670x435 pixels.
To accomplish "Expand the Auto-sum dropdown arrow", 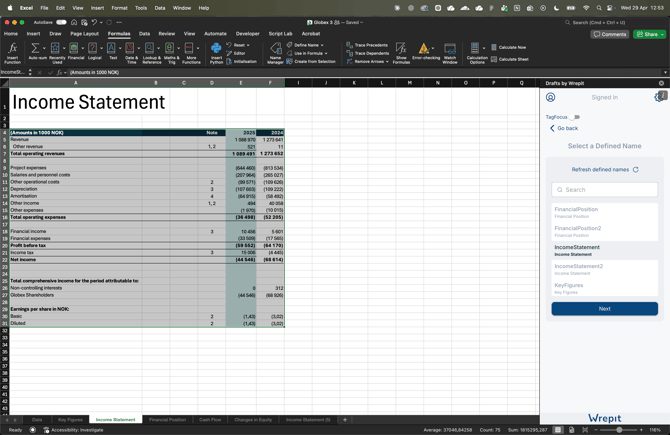I will pos(44,48).
